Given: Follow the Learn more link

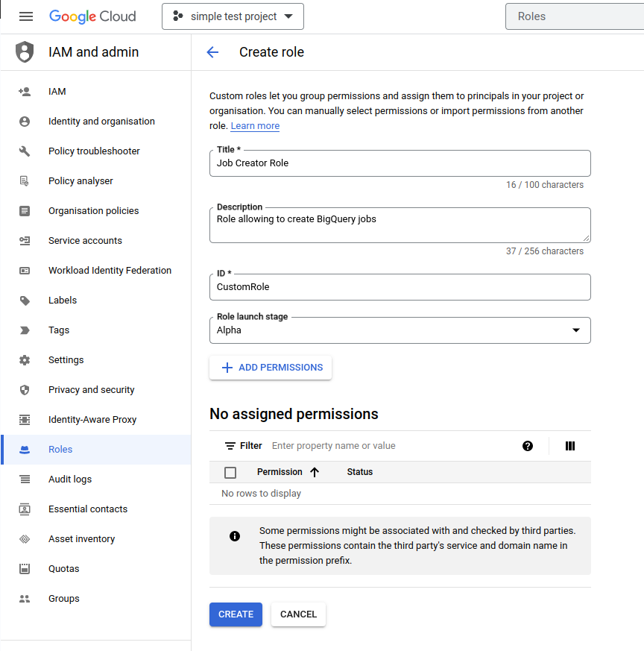Looking at the screenshot, I should (x=255, y=126).
